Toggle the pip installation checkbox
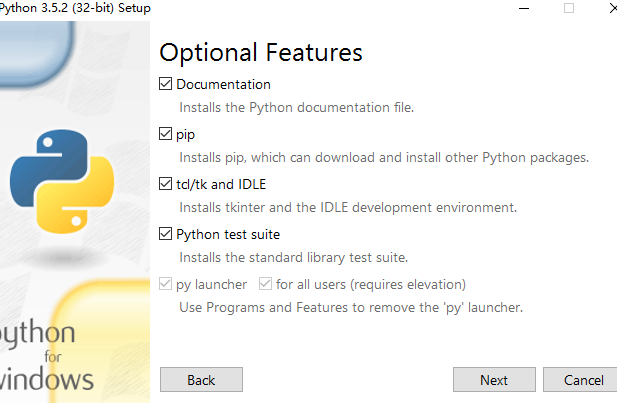Image resolution: width=617 pixels, height=403 pixels. [166, 133]
